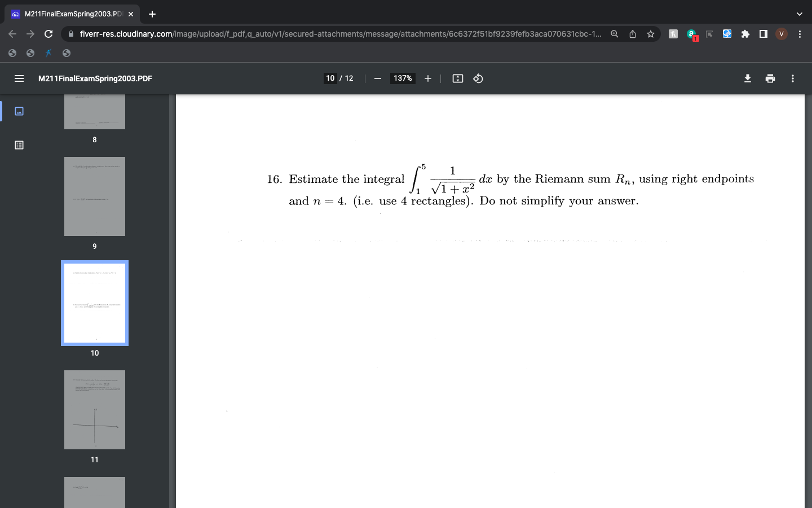812x508 pixels.
Task: Edit the current page number field
Action: 330,78
